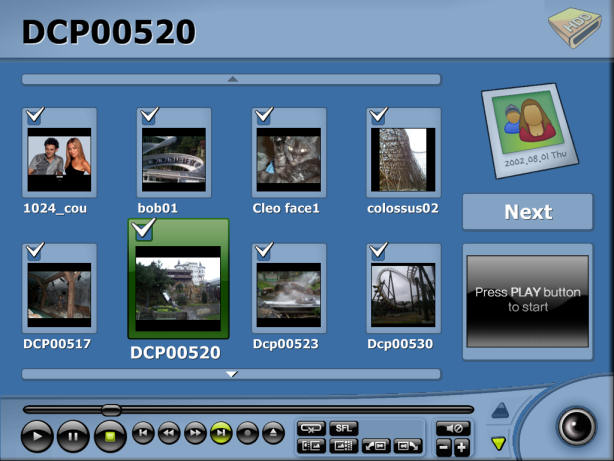Click the fast-forward button
Viewport: 614px width, 461px height.
195,433
